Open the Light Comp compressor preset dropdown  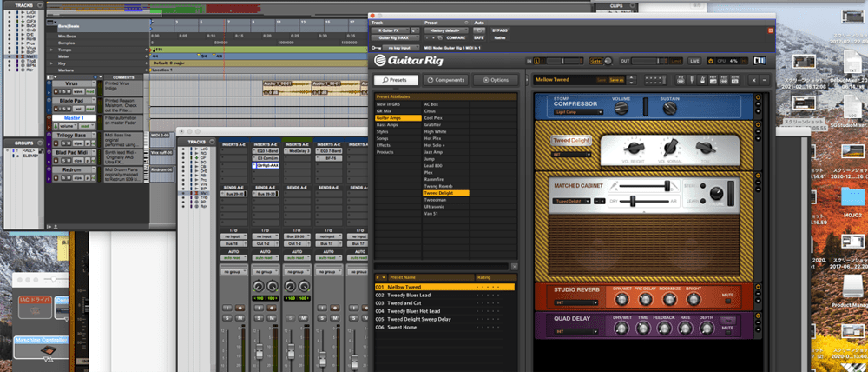[578, 112]
